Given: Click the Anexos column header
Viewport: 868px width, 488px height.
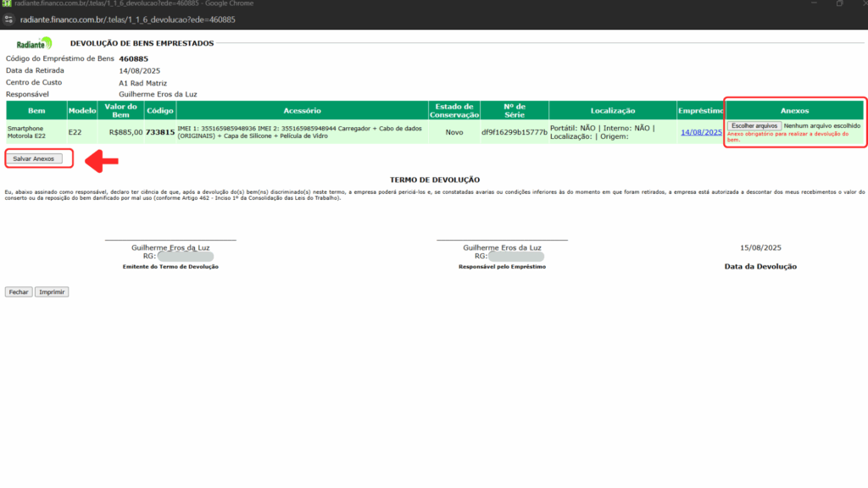Looking at the screenshot, I should pos(794,110).
